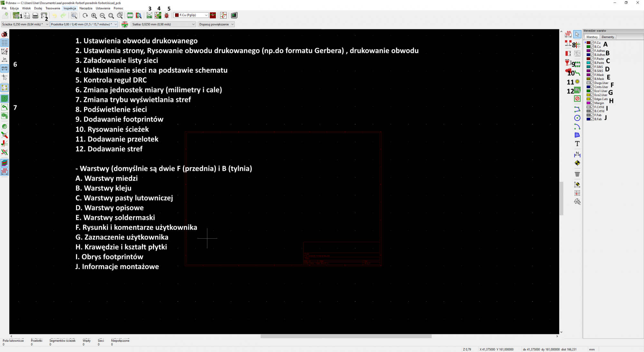644x352 pixels.
Task: Click the Margin layer color swatch
Action: coord(588,103)
